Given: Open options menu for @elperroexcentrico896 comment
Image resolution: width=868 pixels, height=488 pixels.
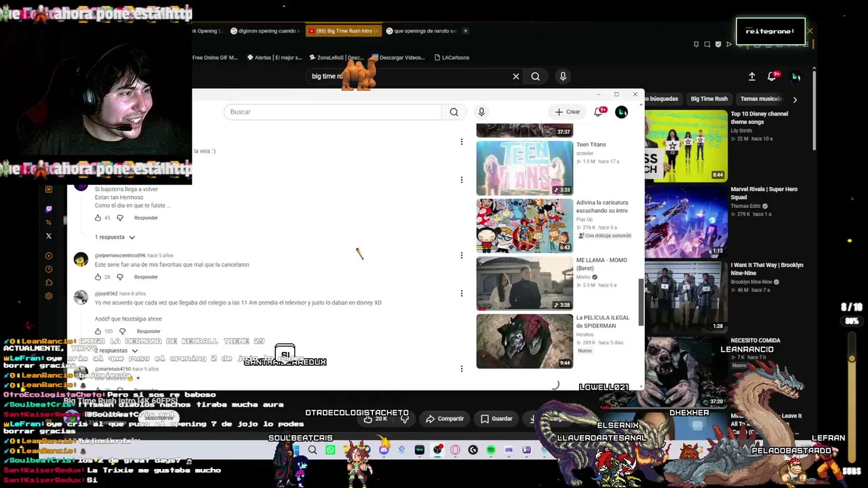Looking at the screenshot, I should [462, 256].
